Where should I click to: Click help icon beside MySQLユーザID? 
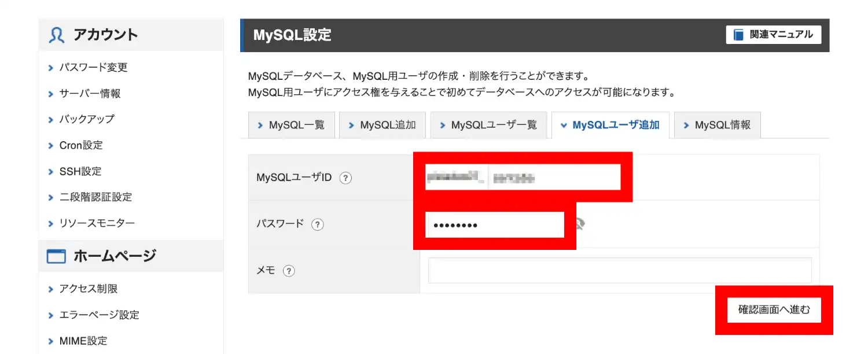[x=345, y=178]
